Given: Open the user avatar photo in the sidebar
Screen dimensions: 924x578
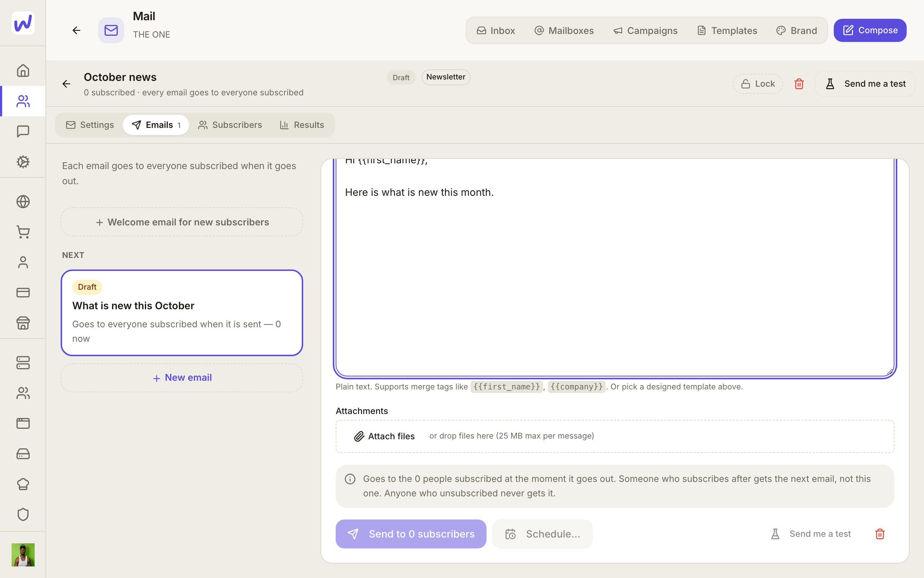Looking at the screenshot, I should click(x=23, y=555).
